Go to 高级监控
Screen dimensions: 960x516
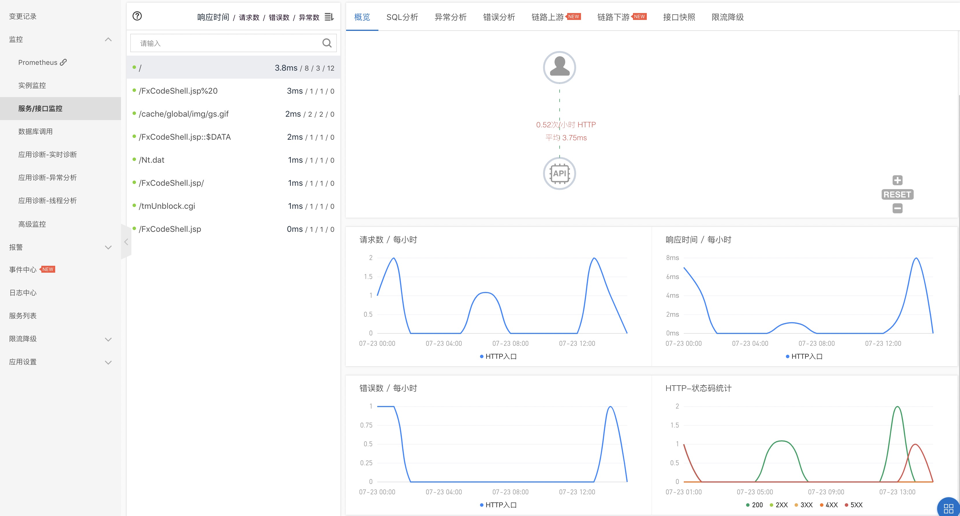pyautogui.click(x=32, y=224)
